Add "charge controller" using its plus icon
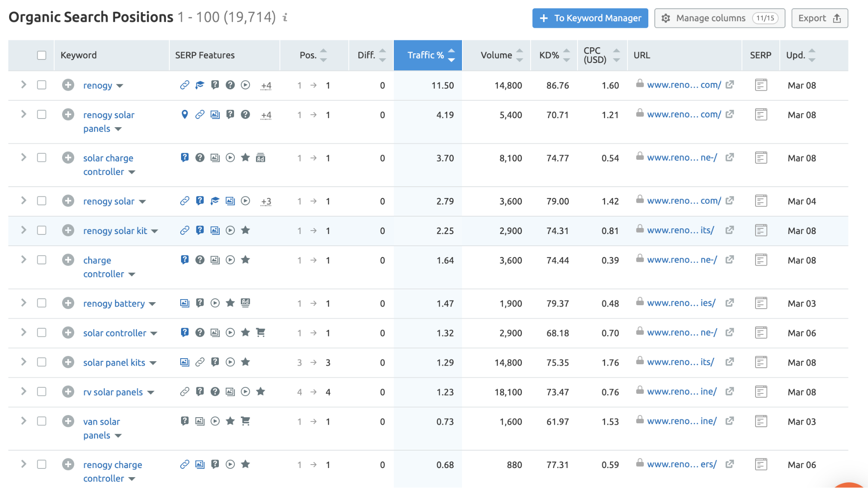The width and height of the screenshot is (868, 488). (x=68, y=260)
